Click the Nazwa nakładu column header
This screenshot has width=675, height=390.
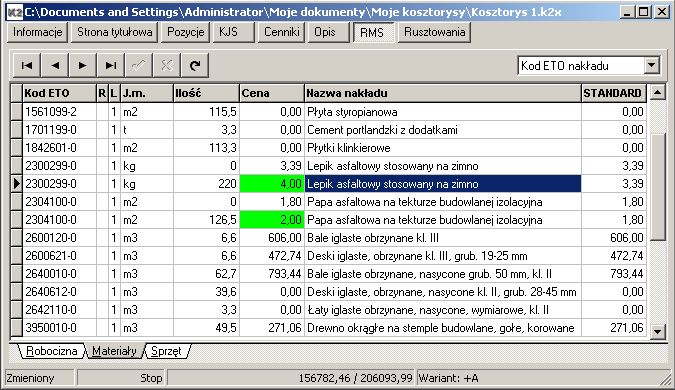point(443,93)
